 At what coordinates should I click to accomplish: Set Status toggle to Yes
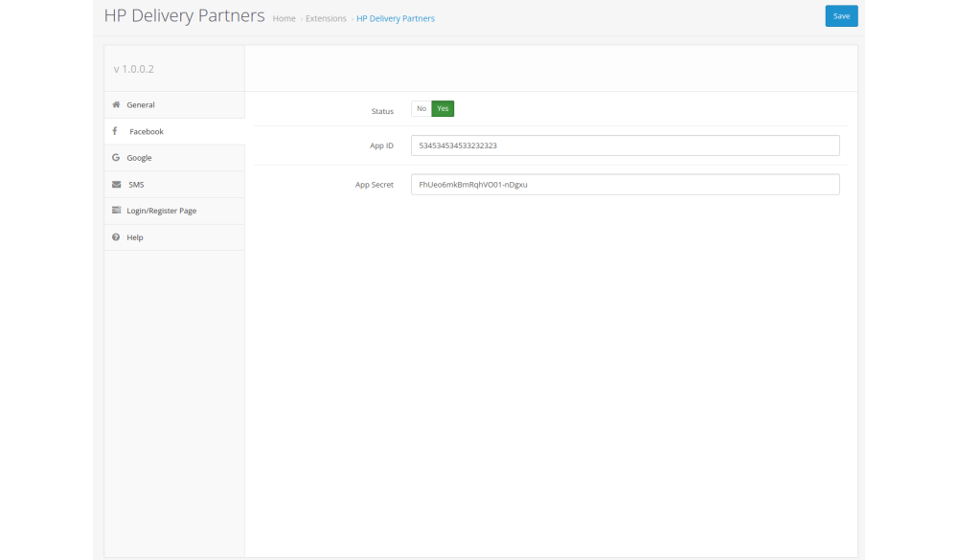click(x=443, y=109)
